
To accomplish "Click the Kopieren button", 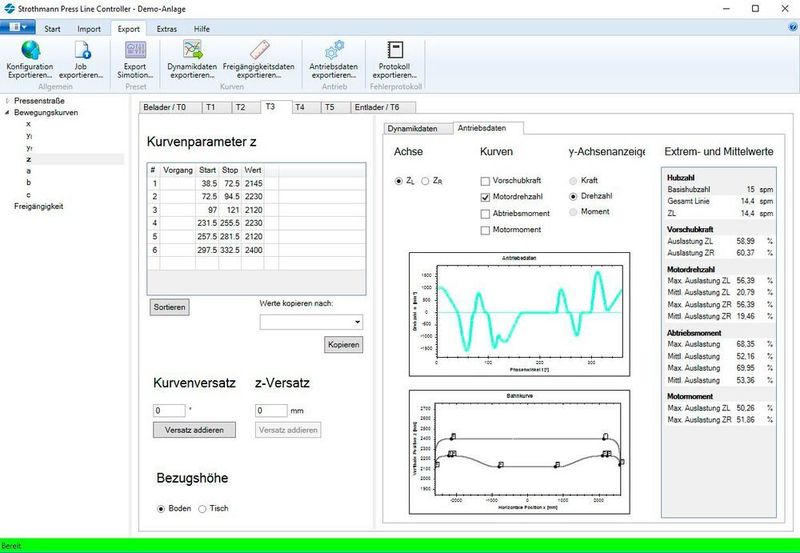I will click(343, 345).
